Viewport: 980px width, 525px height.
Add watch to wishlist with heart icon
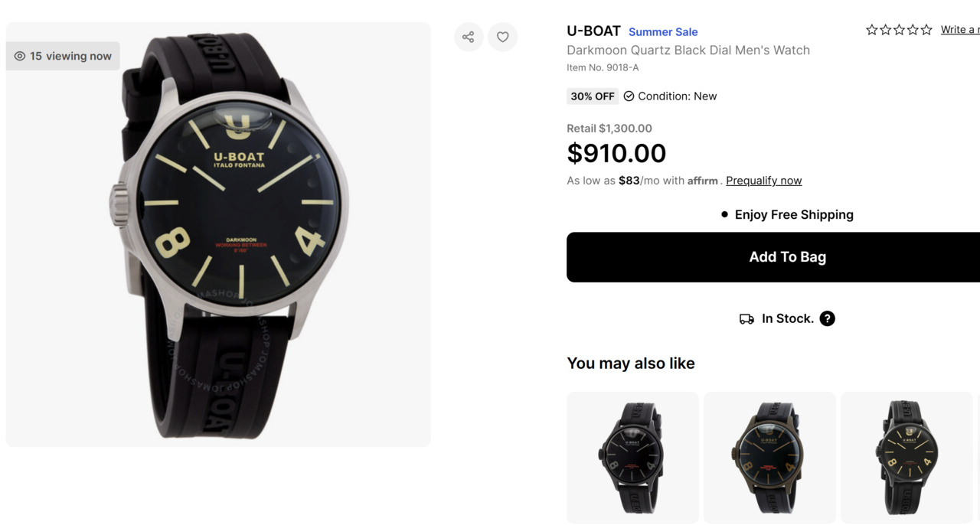pyautogui.click(x=503, y=37)
